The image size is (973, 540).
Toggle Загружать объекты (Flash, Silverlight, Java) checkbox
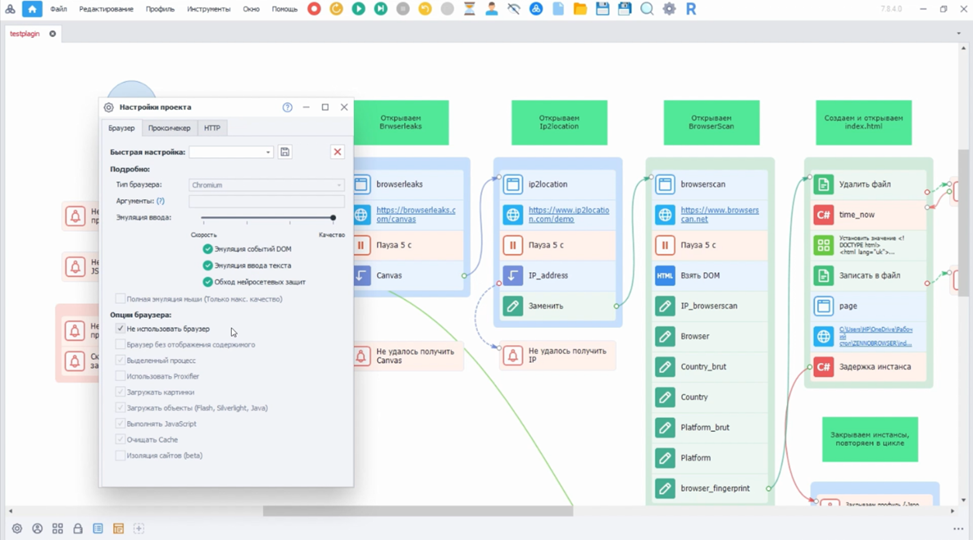(120, 408)
